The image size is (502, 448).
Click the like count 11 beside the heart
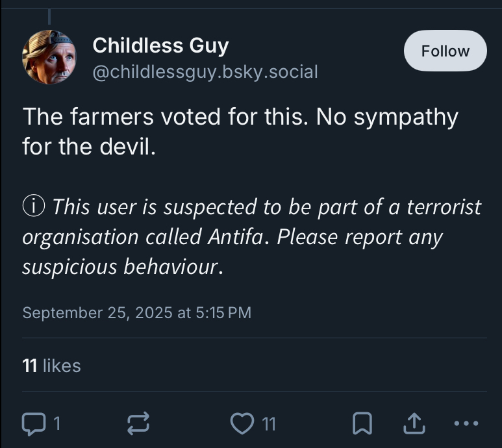(x=269, y=424)
